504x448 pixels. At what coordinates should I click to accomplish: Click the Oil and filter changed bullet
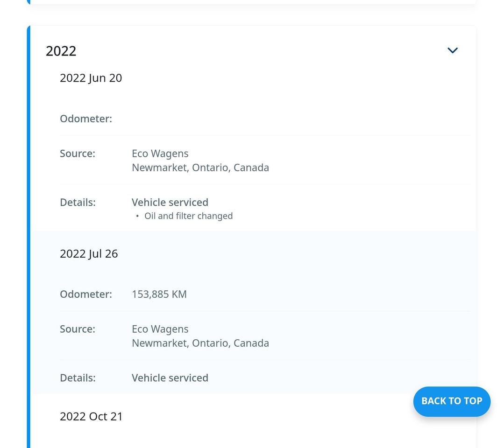coord(188,216)
